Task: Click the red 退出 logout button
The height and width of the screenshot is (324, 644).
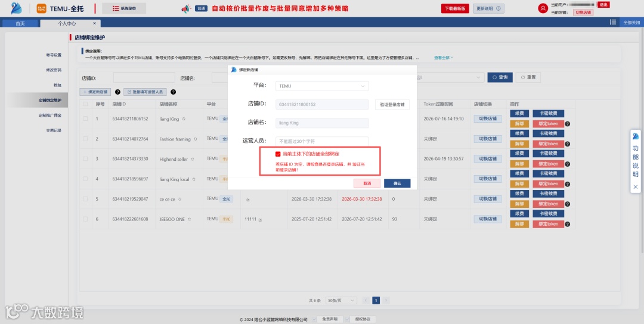Action: click(603, 5)
